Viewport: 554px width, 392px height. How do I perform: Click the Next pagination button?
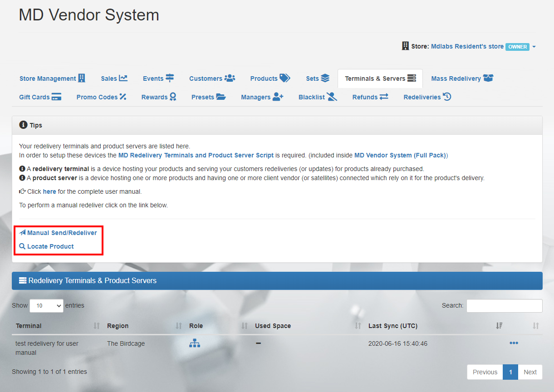pos(530,372)
